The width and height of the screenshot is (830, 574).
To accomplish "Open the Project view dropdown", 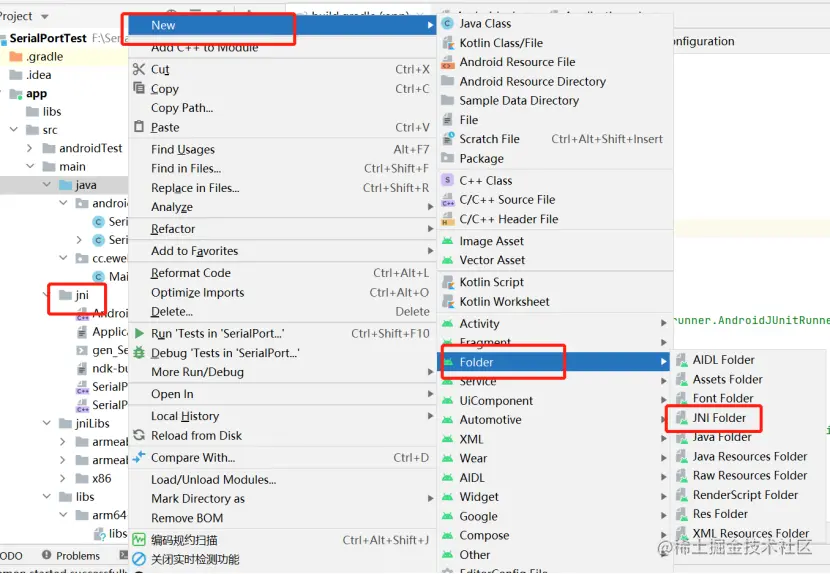I will [x=45, y=16].
